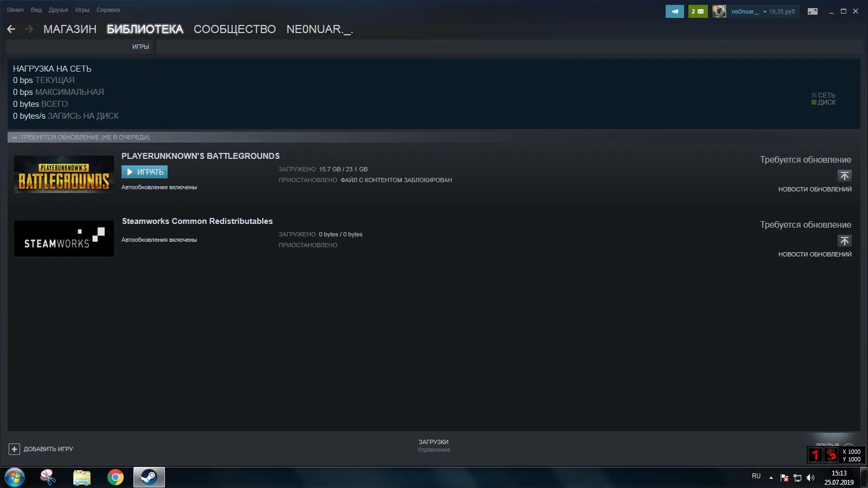This screenshot has height=488, width=868.
Task: Open the Друзья menu
Action: 59,10
